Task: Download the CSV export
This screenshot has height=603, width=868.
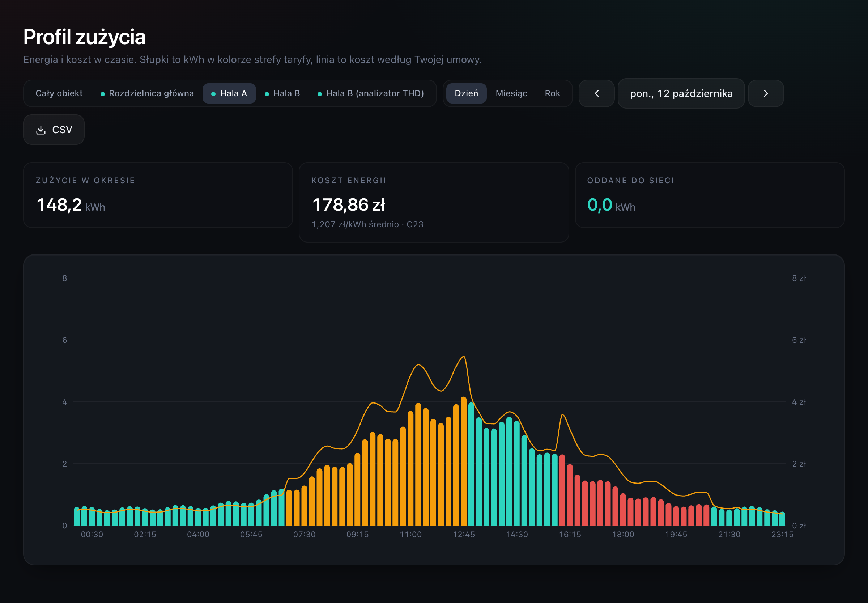Action: (x=54, y=130)
